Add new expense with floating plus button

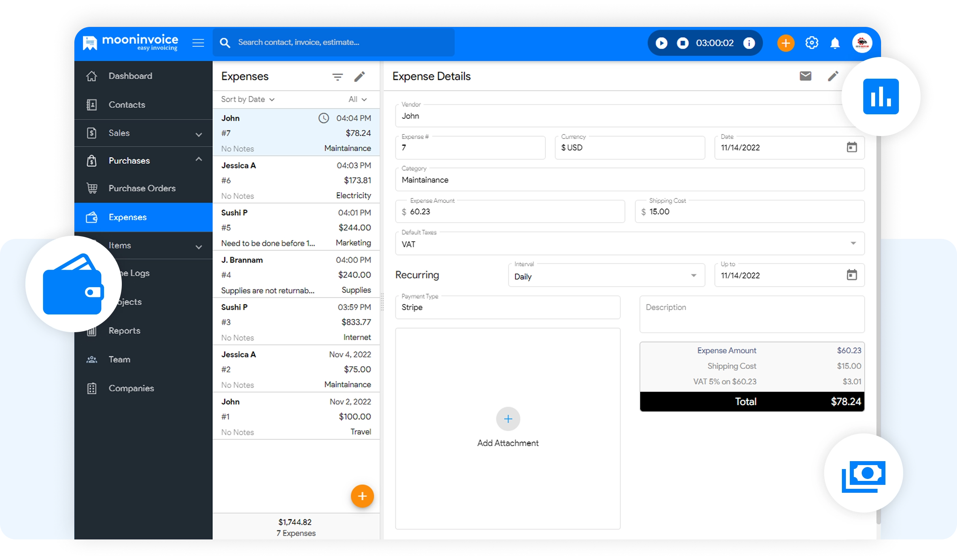[362, 496]
